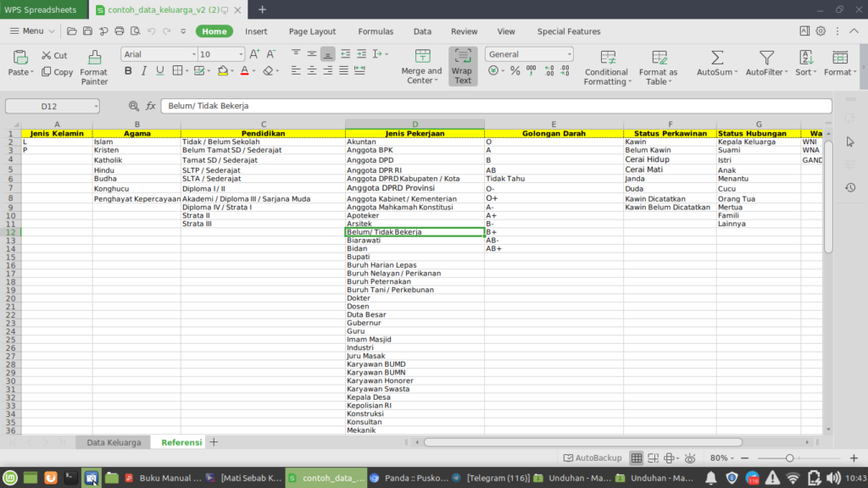The image size is (868, 488).
Task: Toggle Wrap Text for cell
Action: point(462,66)
